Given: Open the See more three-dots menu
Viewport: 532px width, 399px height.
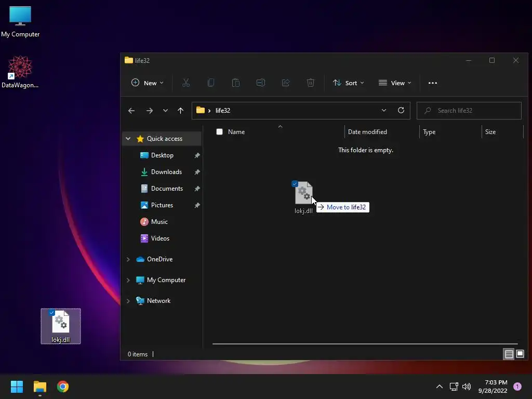Looking at the screenshot, I should click(433, 83).
